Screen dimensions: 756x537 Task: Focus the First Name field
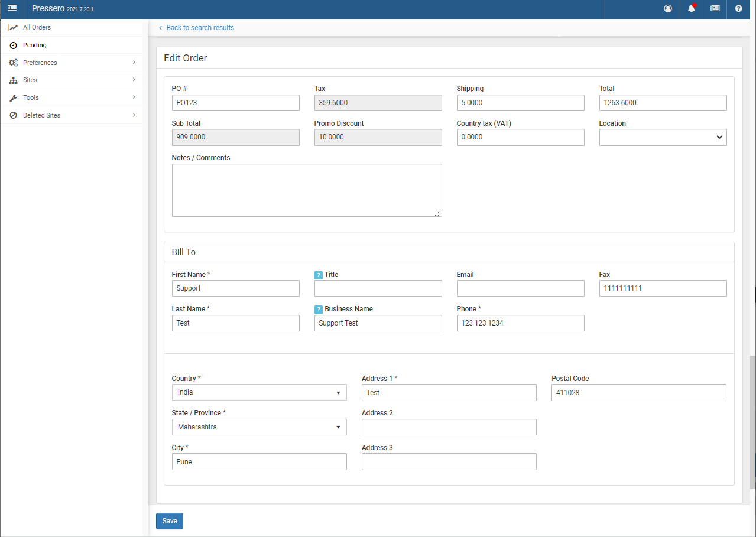pos(235,288)
